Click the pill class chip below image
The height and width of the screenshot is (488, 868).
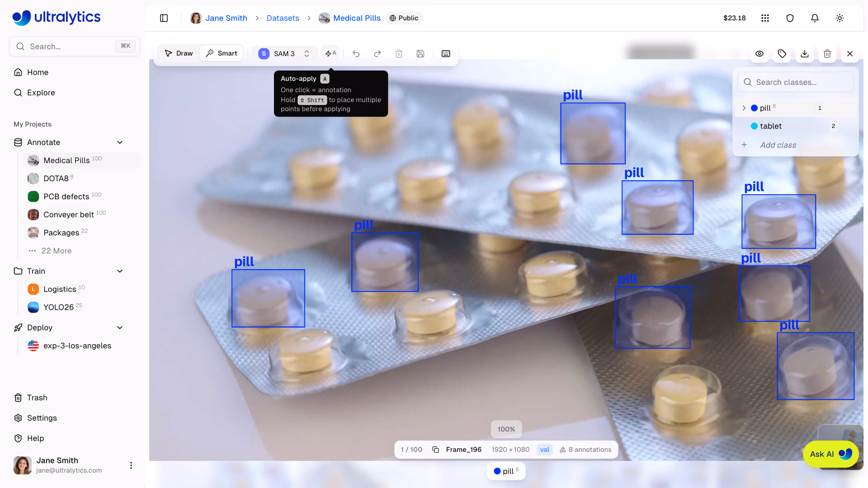506,471
